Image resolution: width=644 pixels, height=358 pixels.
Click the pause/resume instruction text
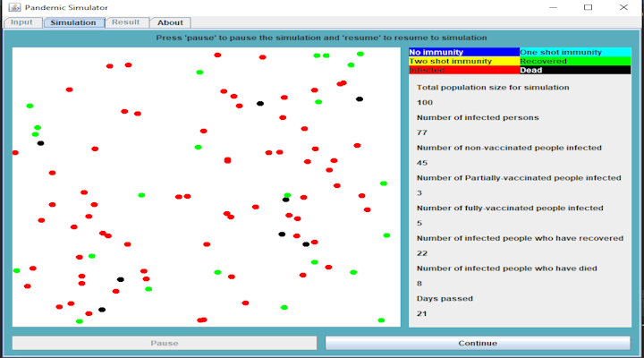(321, 38)
